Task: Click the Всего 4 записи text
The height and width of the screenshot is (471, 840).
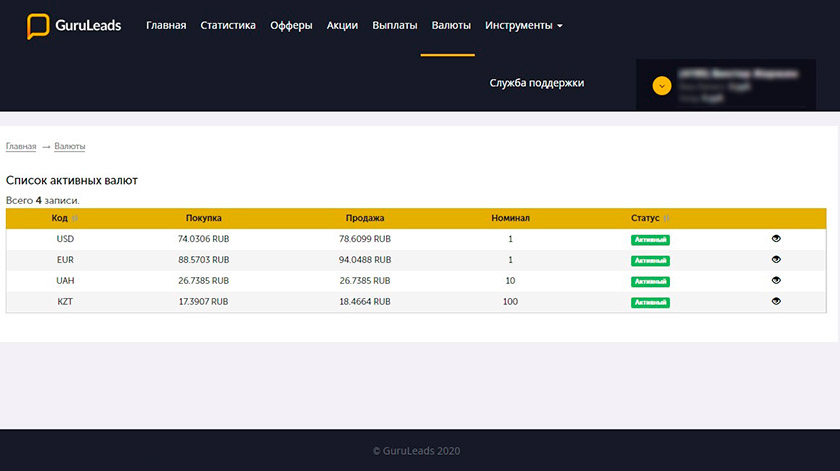Action: click(x=43, y=200)
